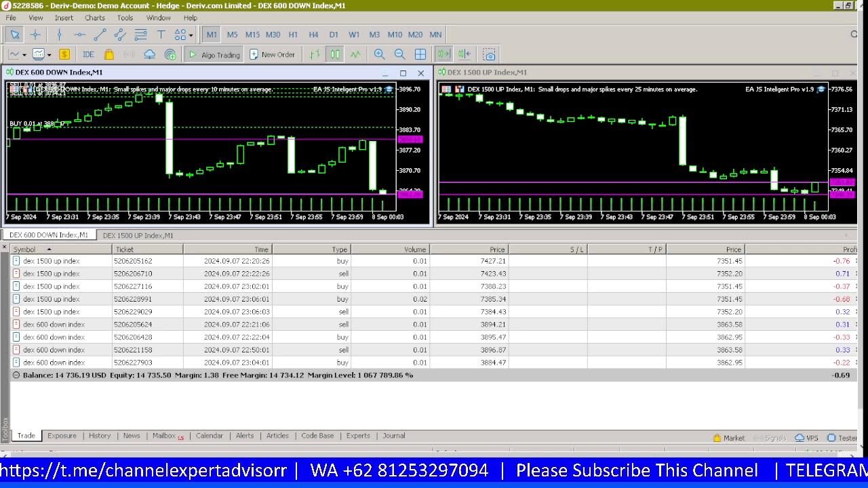
Task: Click the add signal radar icon
Action: 170,54
